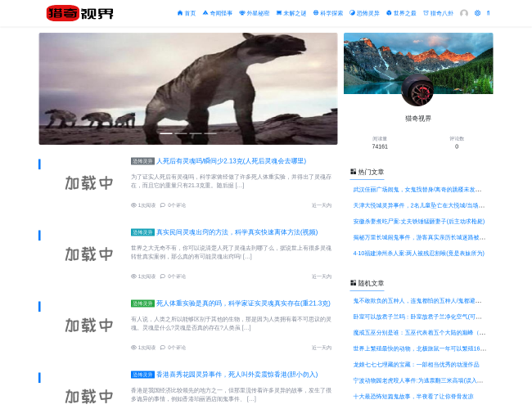Open the 外星秘密 nav item
Screen dimensions: 532x409
(254, 13)
